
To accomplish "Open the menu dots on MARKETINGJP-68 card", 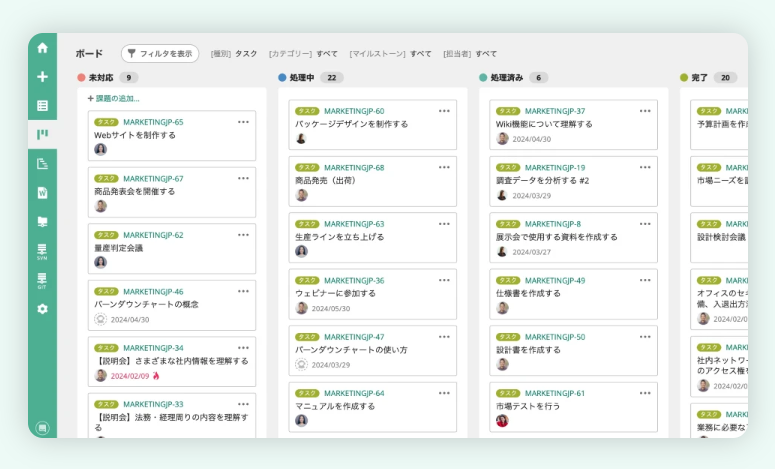I will click(444, 168).
